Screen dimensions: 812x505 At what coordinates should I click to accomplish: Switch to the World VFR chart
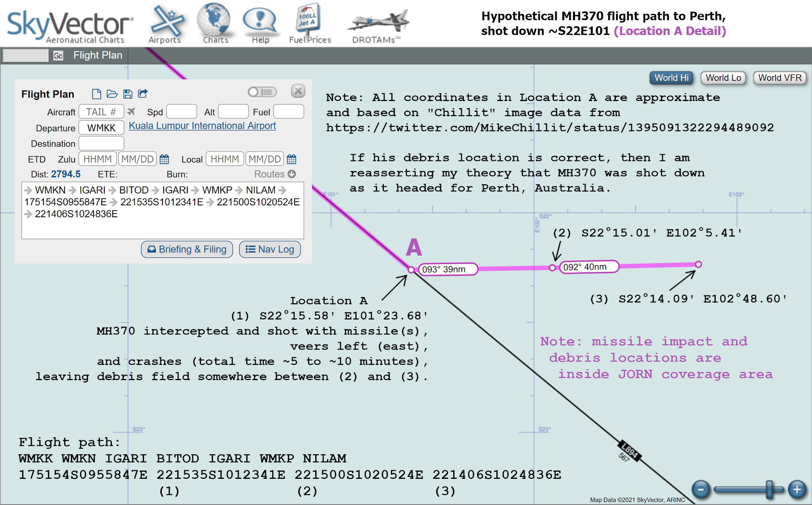click(779, 78)
